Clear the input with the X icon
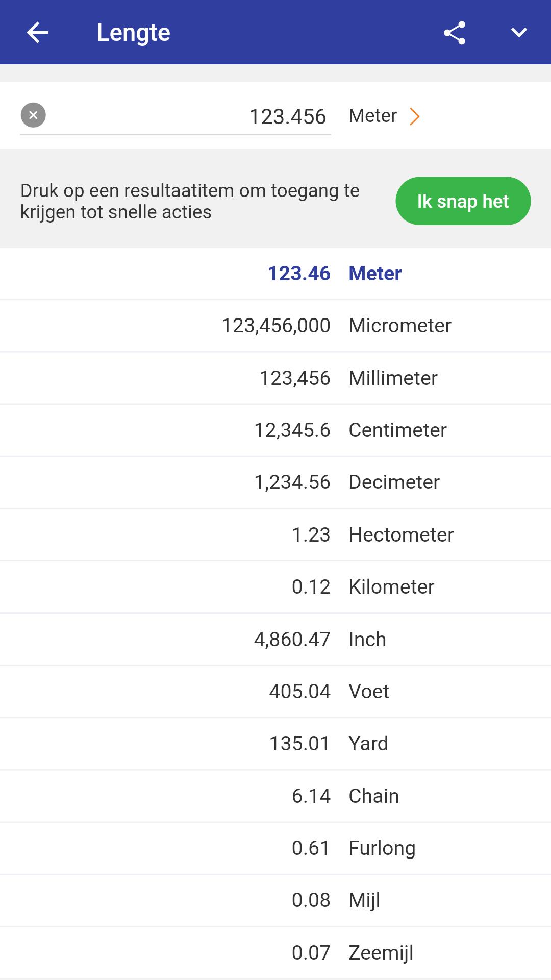The height and width of the screenshot is (980, 551). 33,115
